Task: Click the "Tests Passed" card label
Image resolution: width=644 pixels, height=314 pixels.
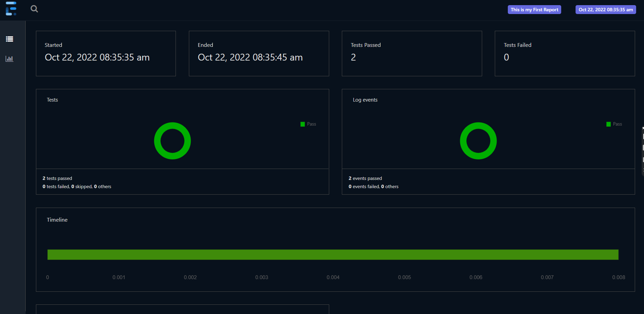Action: 366,45
